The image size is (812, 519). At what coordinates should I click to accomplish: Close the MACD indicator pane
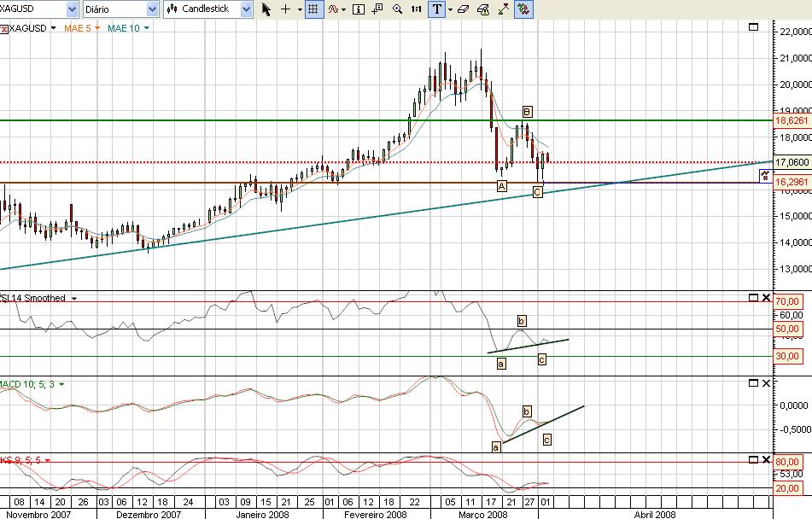point(767,382)
